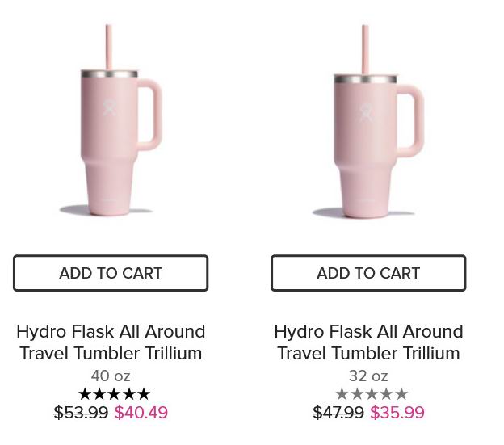The width and height of the screenshot is (504, 445).
Task: Click the first gray star in the 32 oz rating
Action: point(342,394)
